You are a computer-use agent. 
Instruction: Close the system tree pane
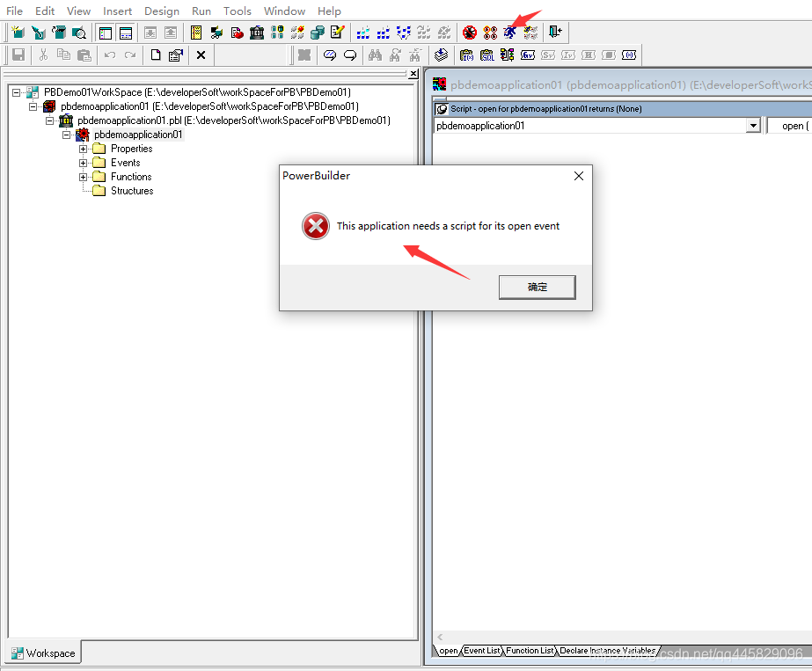pyautogui.click(x=413, y=74)
